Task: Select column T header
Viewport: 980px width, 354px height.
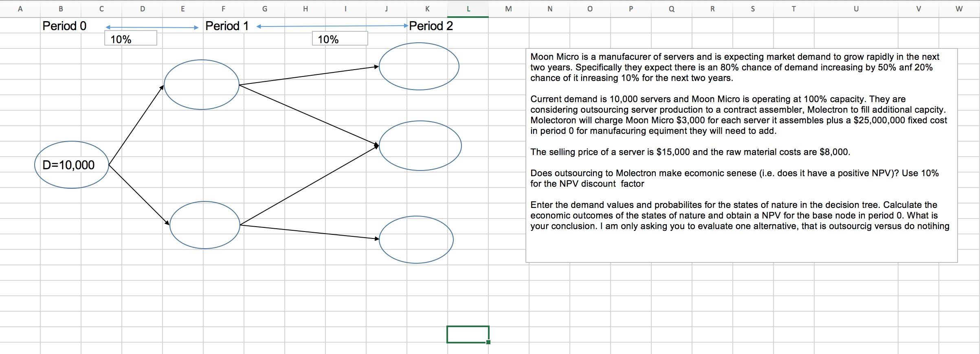Action: [794, 9]
